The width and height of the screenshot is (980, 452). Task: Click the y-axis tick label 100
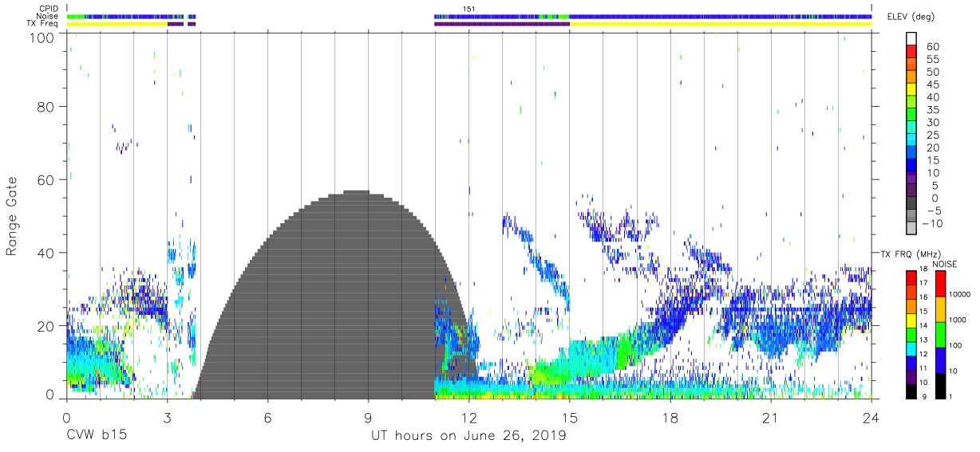(x=41, y=37)
